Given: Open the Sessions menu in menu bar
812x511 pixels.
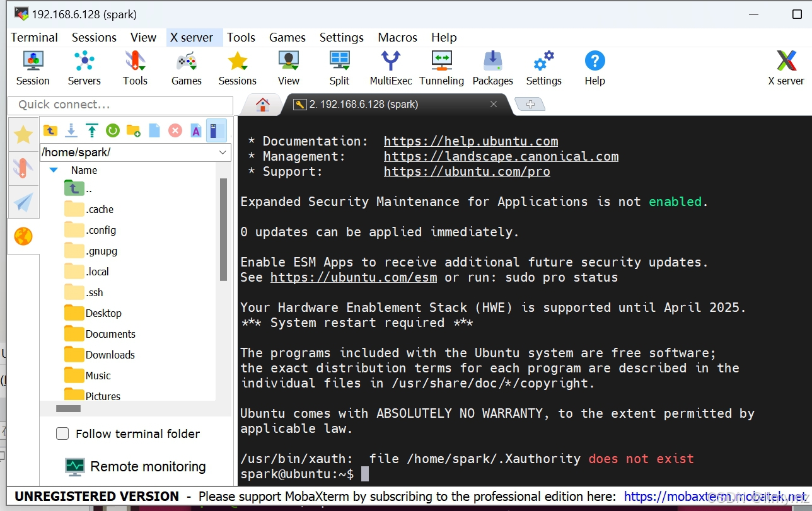Looking at the screenshot, I should (x=94, y=37).
